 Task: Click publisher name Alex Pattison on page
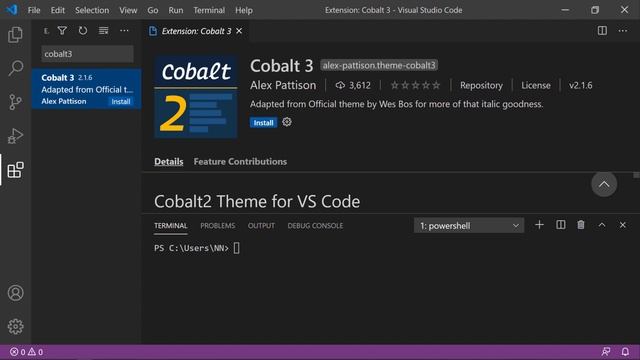[x=283, y=85]
